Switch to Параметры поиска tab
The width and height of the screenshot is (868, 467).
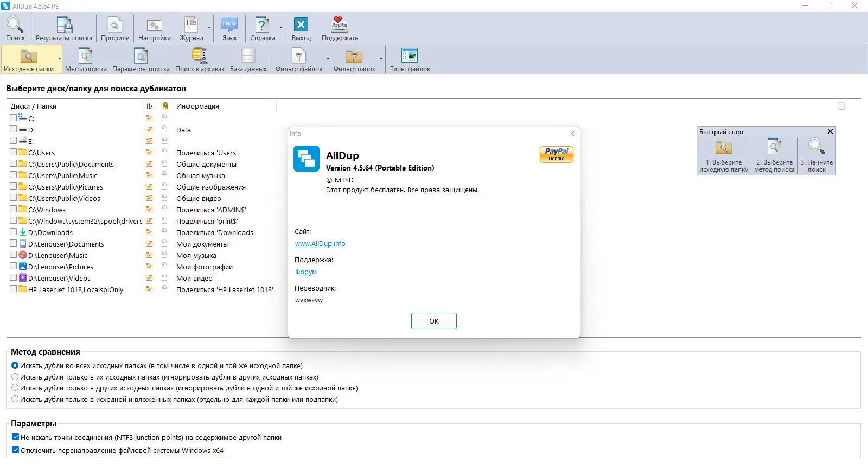(x=141, y=59)
